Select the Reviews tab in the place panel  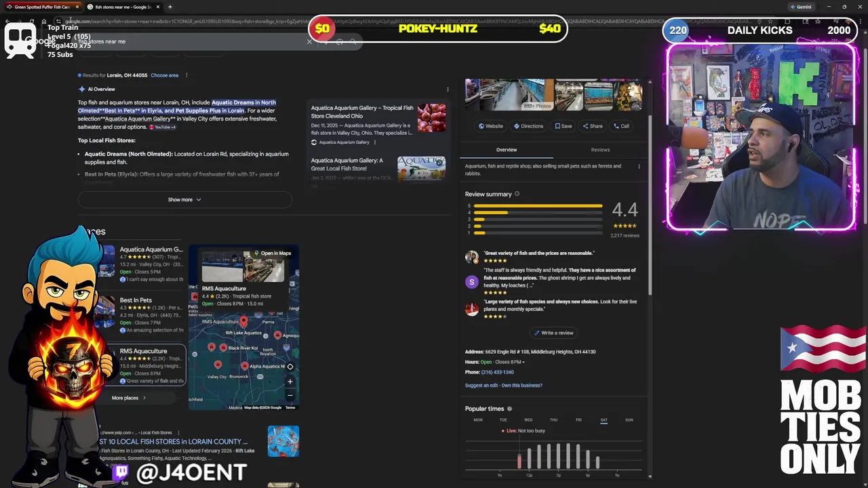pos(600,150)
